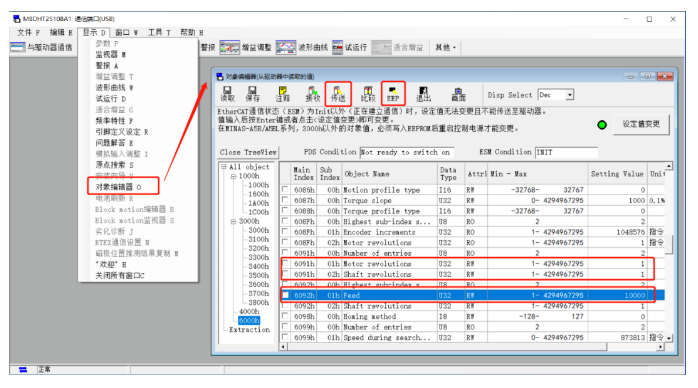Click the PDS Condition field
Image resolution: width=698 pixels, height=388 pixels.
pyautogui.click(x=406, y=152)
